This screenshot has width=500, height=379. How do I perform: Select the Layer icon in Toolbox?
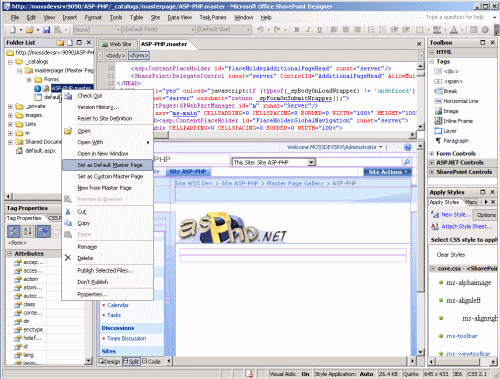click(438, 131)
